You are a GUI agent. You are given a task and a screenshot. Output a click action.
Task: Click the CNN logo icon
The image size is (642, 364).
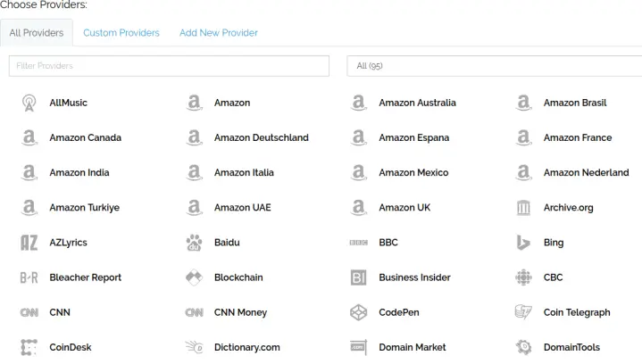pyautogui.click(x=29, y=312)
